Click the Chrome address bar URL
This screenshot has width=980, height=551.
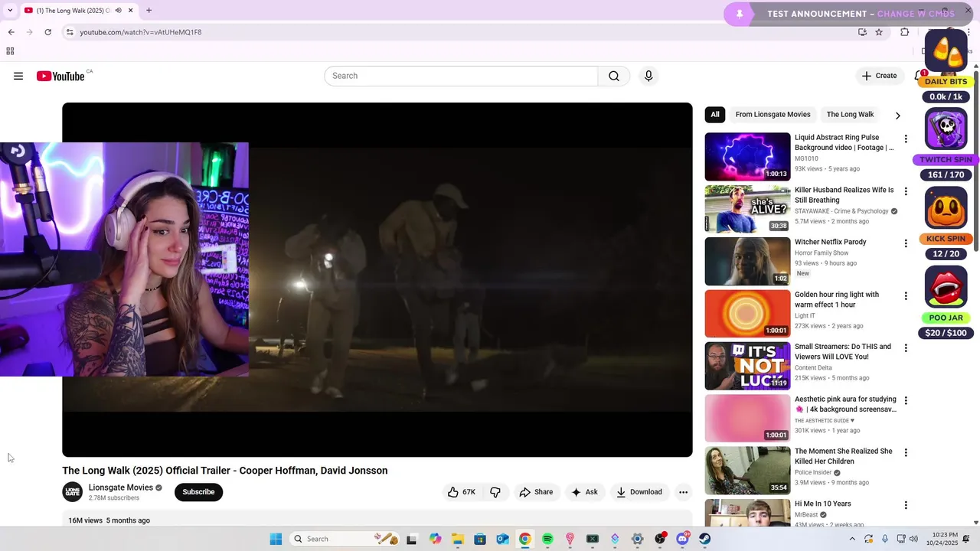141,32
